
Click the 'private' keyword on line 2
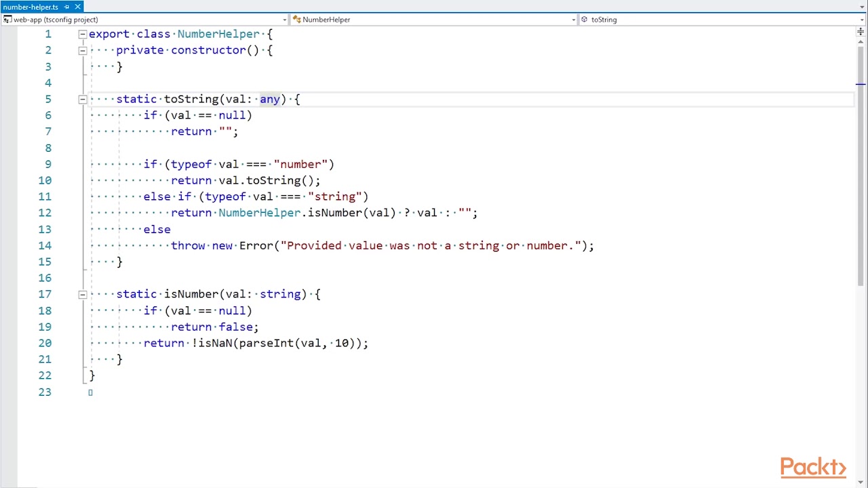pos(140,50)
